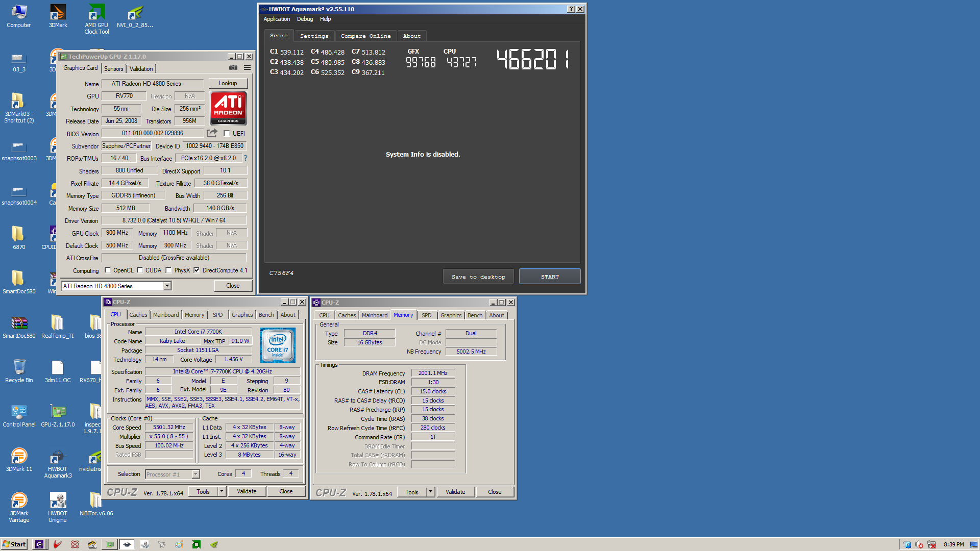Open GPU-Z hamburger menu icon
Image resolution: width=980 pixels, height=551 pixels.
pos(247,68)
